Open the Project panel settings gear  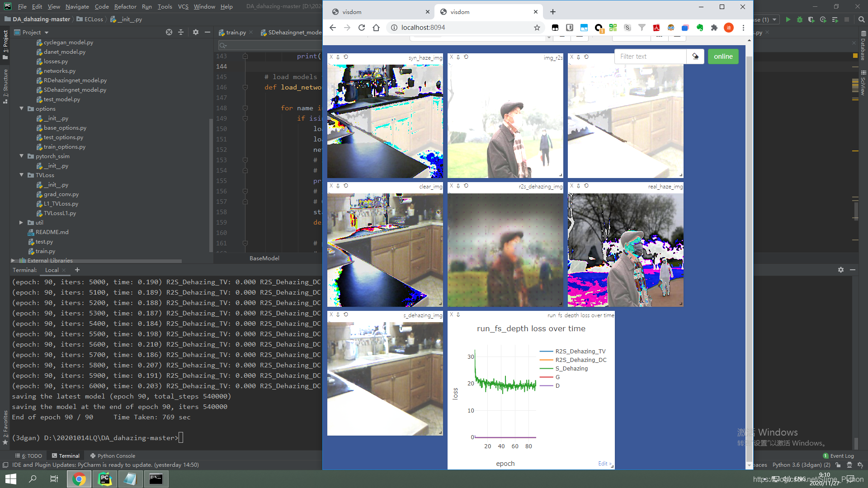[x=195, y=32]
